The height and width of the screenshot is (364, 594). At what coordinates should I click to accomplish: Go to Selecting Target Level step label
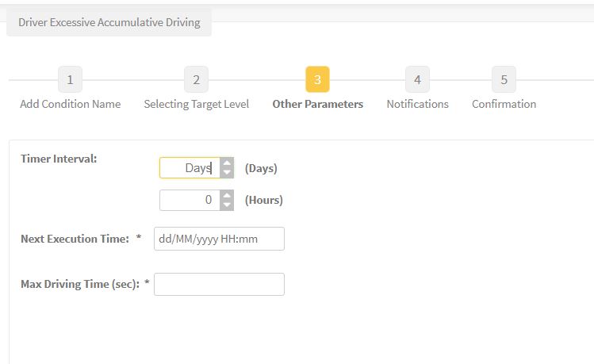196,104
